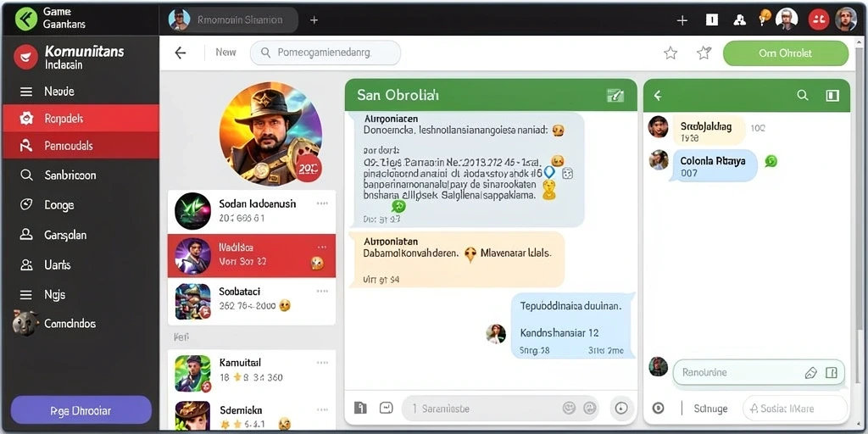The height and width of the screenshot is (434, 868).
Task: Click the second star icon with the sparkle
Action: pyautogui.click(x=704, y=53)
